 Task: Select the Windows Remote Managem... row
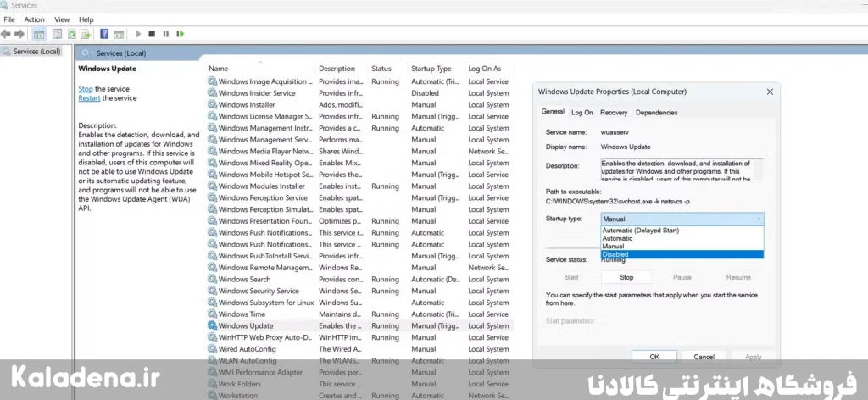point(359,268)
